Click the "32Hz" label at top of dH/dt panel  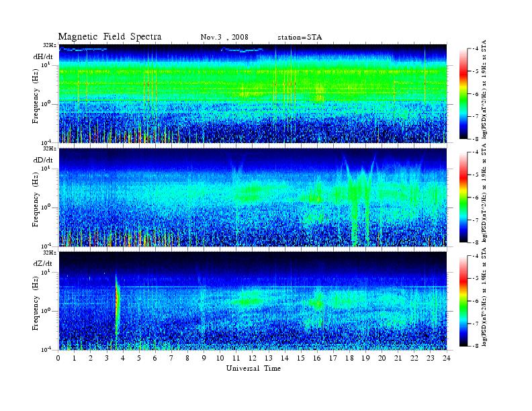[x=50, y=45]
